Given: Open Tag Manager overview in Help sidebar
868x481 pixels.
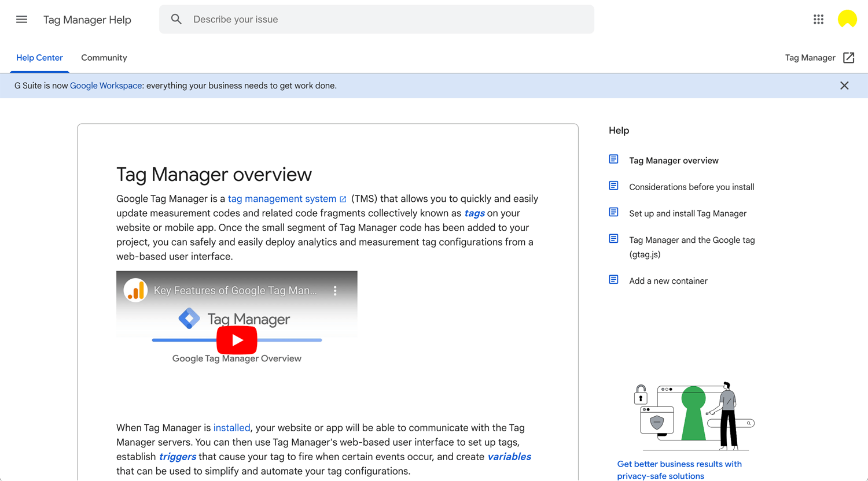Looking at the screenshot, I should coord(674,161).
